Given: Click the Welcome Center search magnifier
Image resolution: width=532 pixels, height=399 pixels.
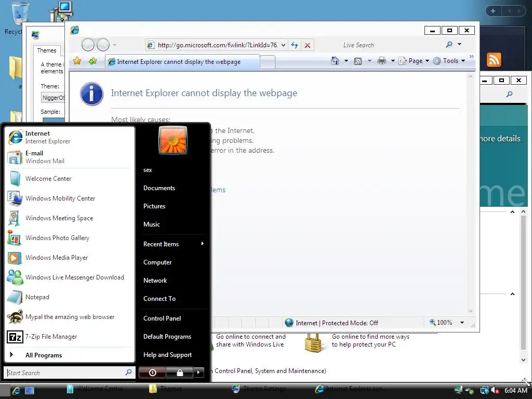Looking at the screenshot, I should [509, 95].
